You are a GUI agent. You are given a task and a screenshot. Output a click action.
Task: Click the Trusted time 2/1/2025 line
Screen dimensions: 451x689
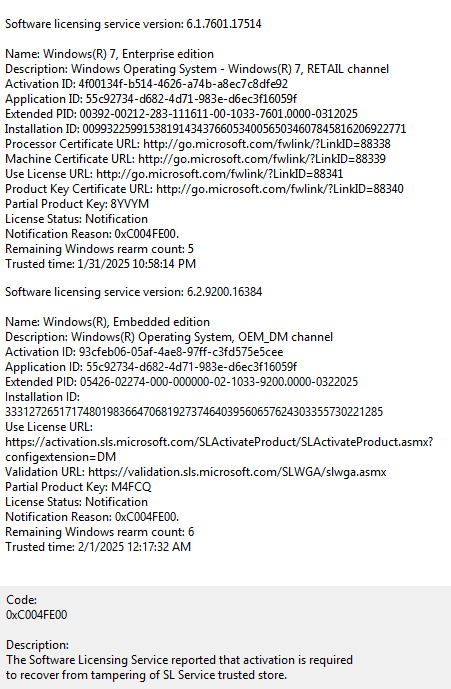(98, 547)
